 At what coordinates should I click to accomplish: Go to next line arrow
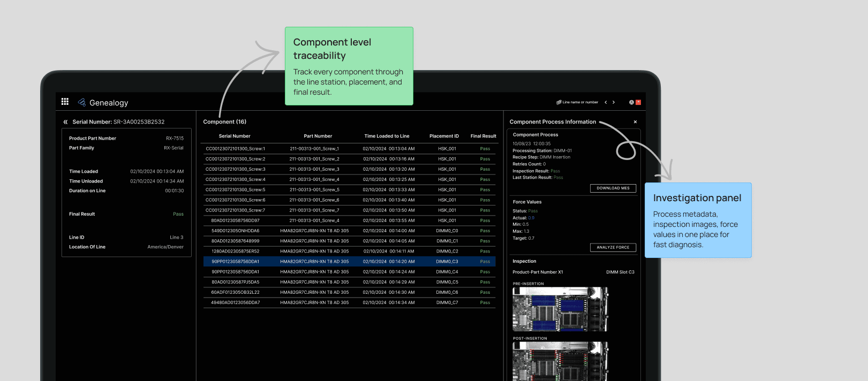coord(614,102)
